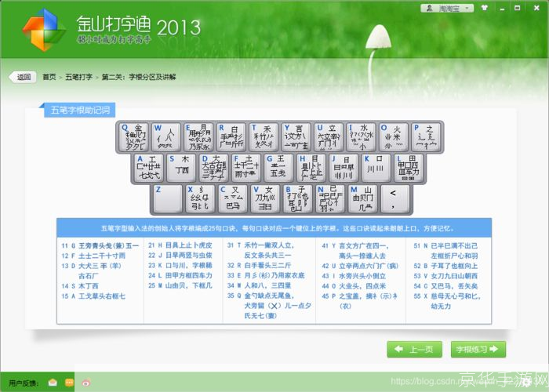Screen dimensions: 549x392
Task: Click breadcrumb text 第二关：字根分区及讲解
Action: [139, 77]
